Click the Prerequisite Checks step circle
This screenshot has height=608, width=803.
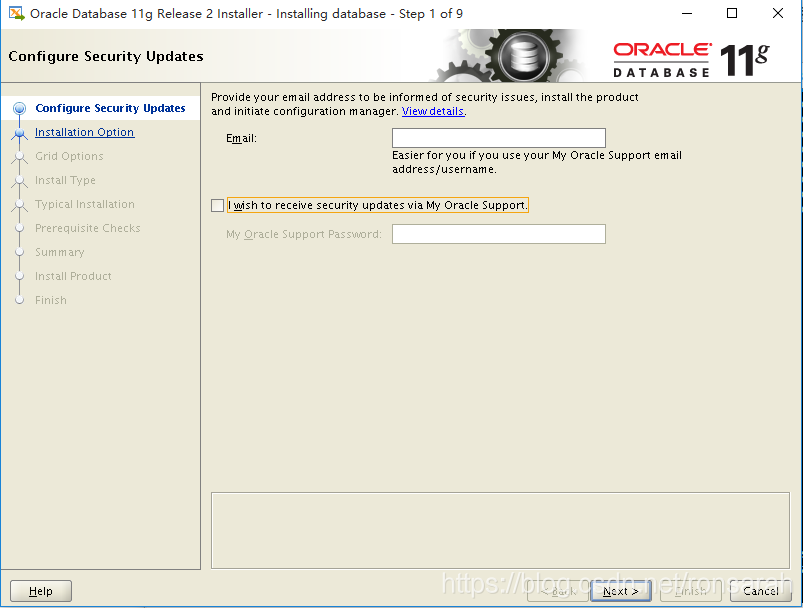[20, 228]
